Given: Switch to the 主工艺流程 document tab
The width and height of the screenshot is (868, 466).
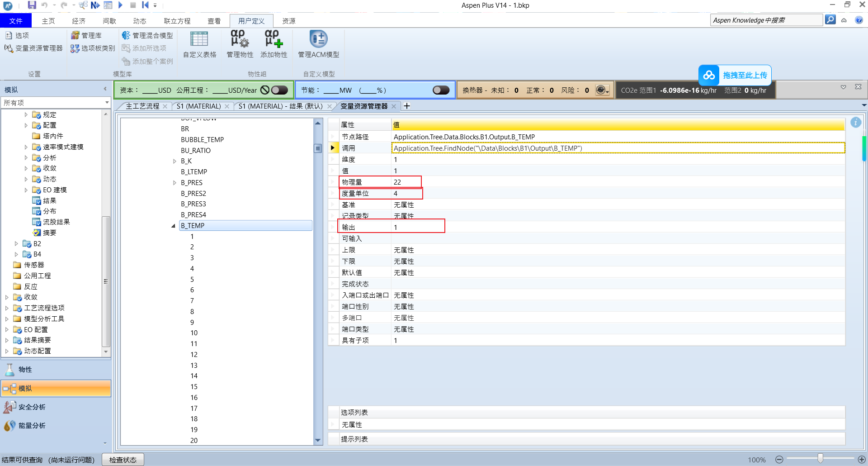Looking at the screenshot, I should pyautogui.click(x=142, y=106).
